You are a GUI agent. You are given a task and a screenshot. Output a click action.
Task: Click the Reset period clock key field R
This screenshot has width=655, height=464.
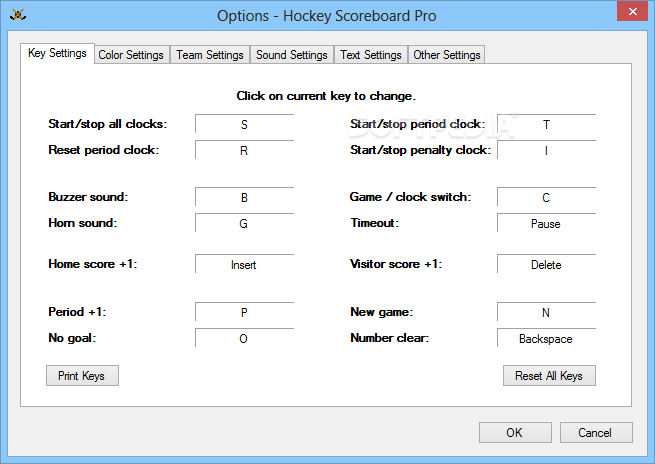point(244,150)
